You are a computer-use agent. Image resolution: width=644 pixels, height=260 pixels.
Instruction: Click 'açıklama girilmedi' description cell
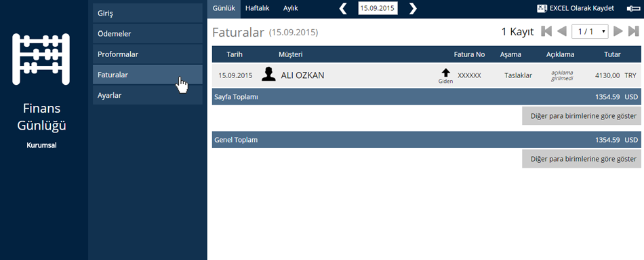pos(562,75)
